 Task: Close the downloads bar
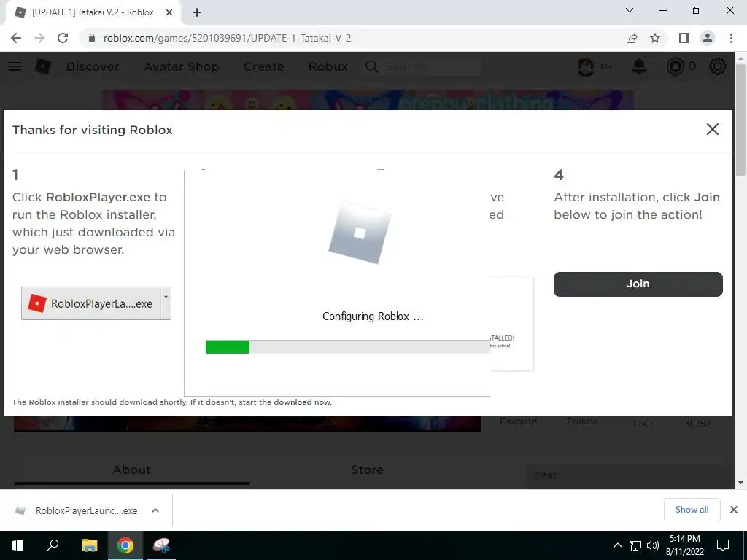734,510
